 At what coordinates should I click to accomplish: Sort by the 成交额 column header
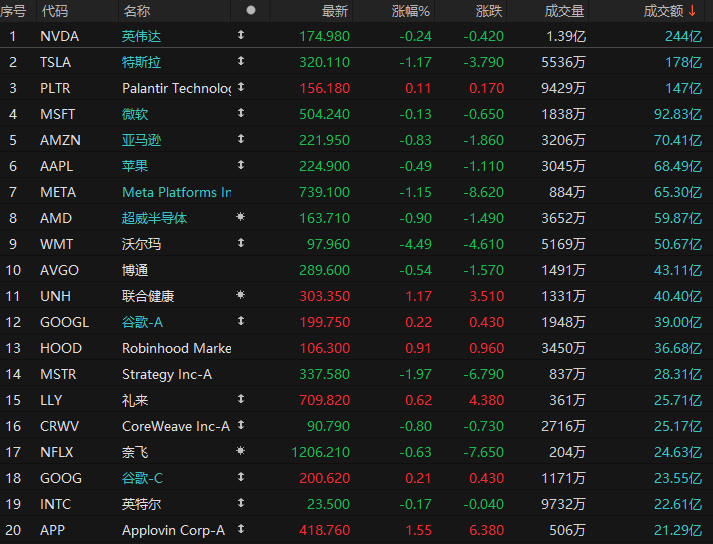[663, 11]
